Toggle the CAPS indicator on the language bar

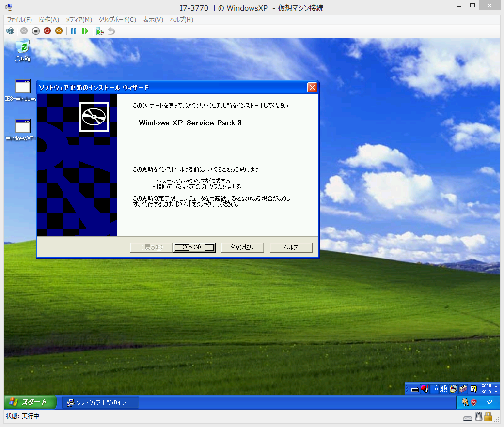point(486,386)
